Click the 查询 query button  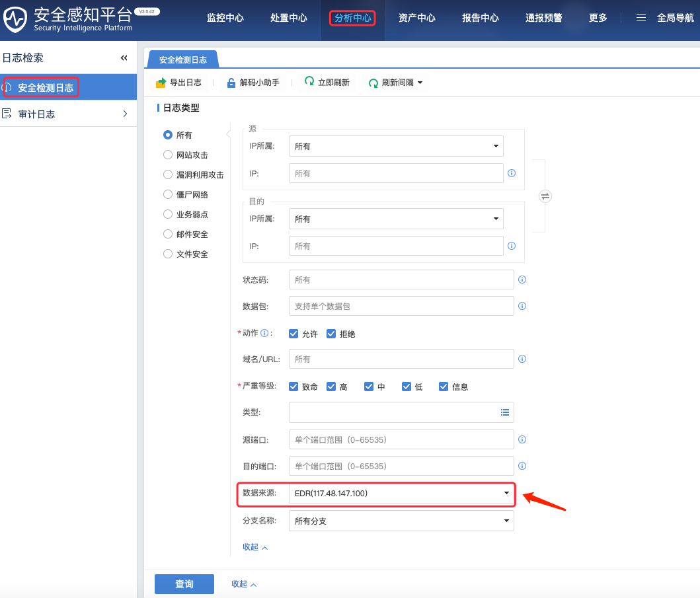pyautogui.click(x=184, y=583)
